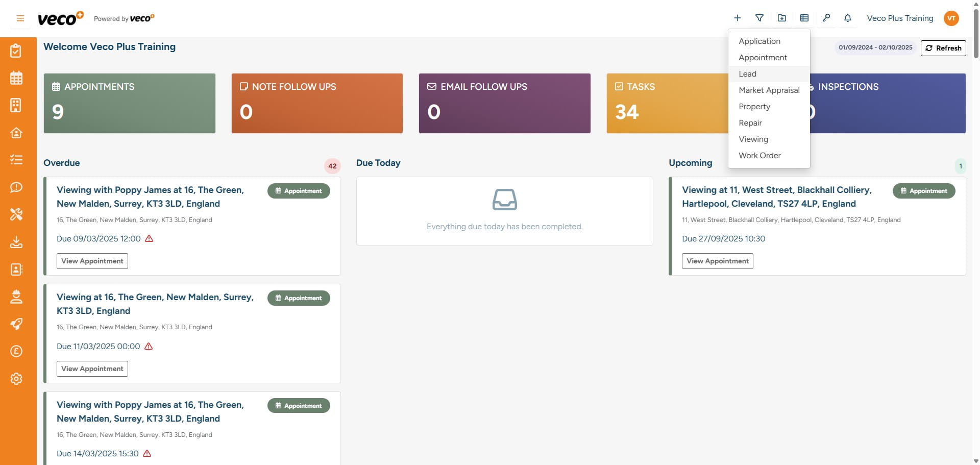Open the date range 01/09/2024 - 02/10/2025 picker
The width and height of the screenshot is (980, 465).
[875, 47]
